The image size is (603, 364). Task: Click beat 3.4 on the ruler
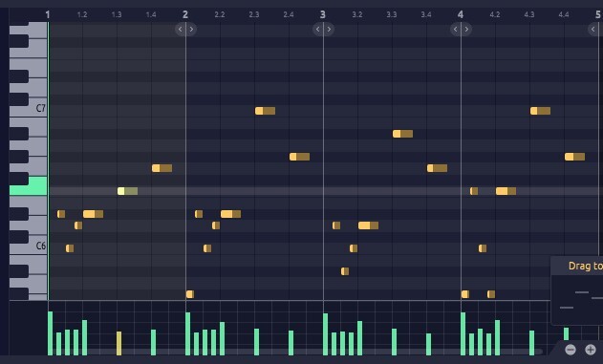coord(426,14)
